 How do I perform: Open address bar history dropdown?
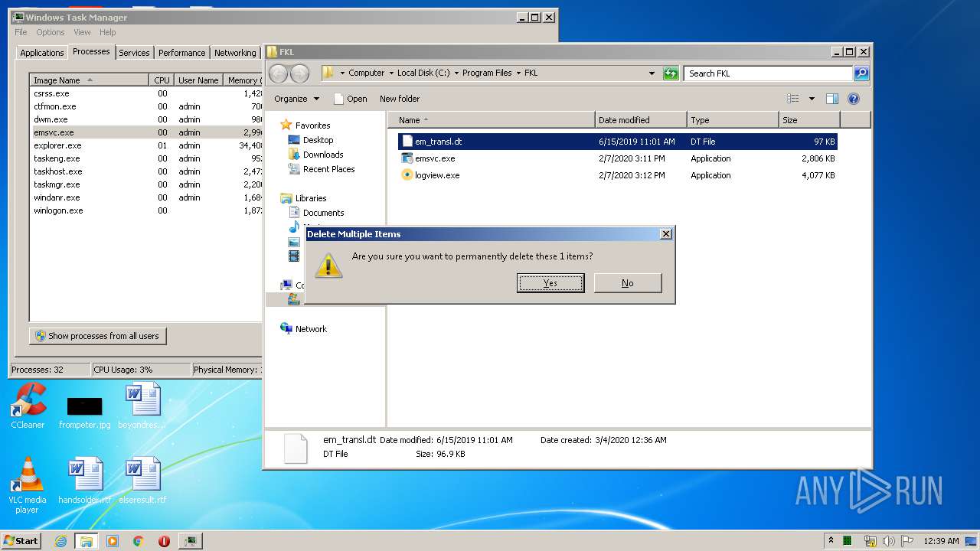coord(652,73)
